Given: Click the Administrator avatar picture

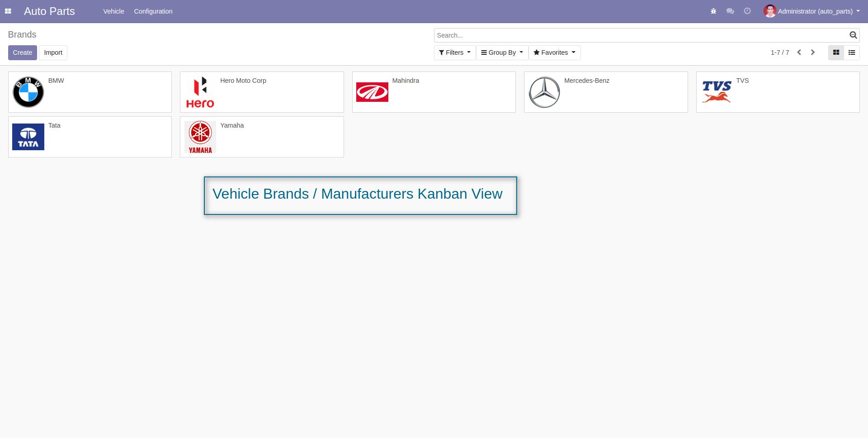Looking at the screenshot, I should pyautogui.click(x=770, y=11).
